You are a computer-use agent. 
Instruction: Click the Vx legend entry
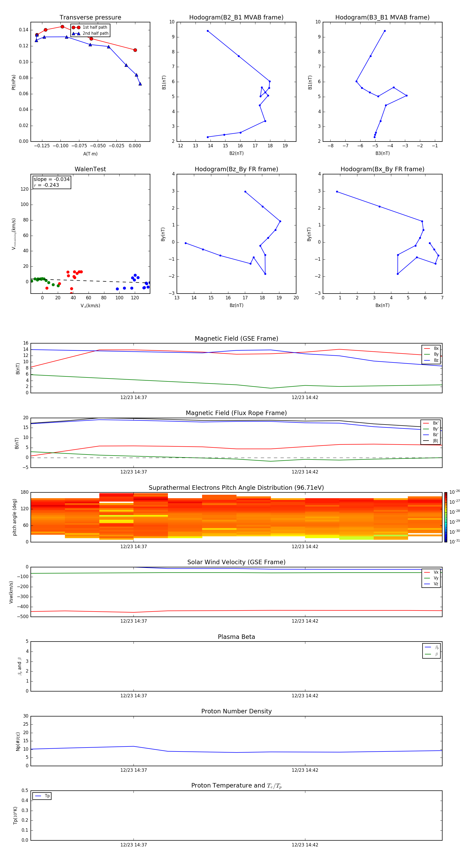(x=431, y=572)
